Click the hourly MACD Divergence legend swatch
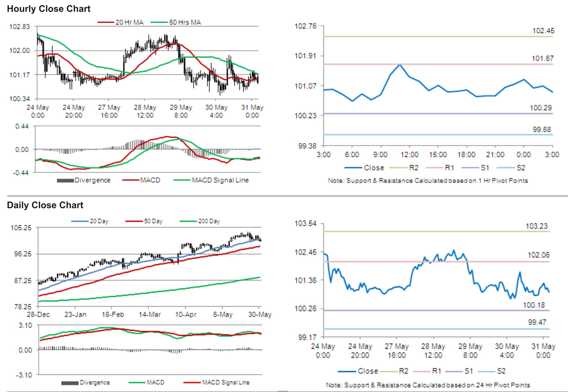This screenshot has width=568, height=392. [65, 181]
